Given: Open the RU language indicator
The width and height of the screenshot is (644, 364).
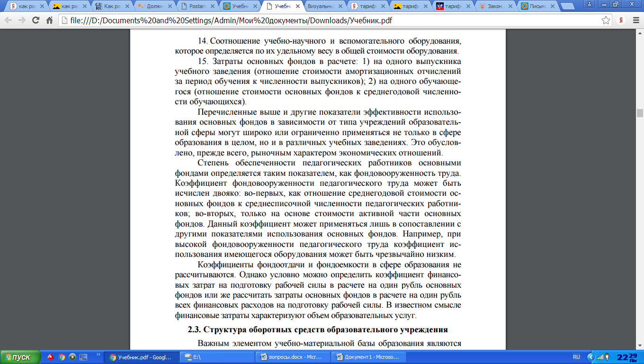Looking at the screenshot, I should (x=576, y=357).
